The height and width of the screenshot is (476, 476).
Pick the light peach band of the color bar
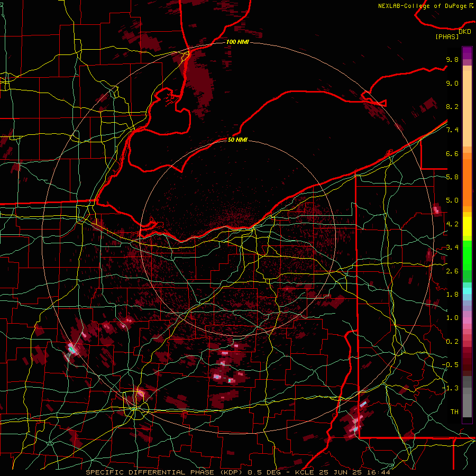[x=467, y=109]
